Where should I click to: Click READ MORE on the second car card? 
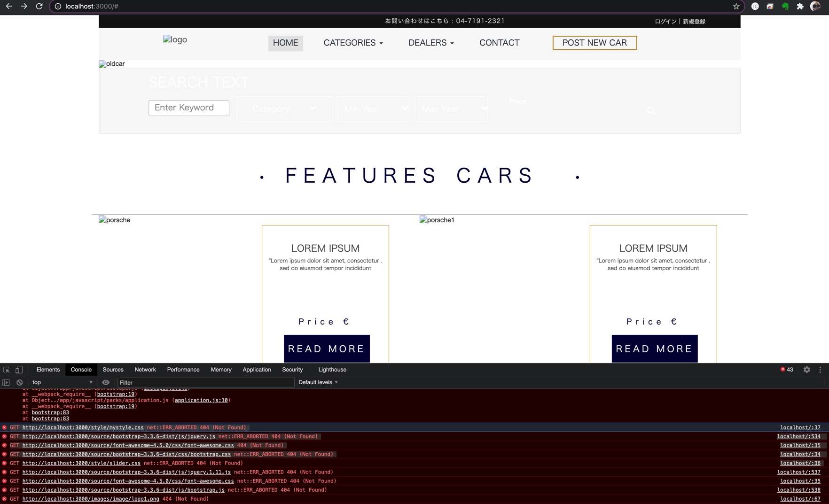point(655,349)
